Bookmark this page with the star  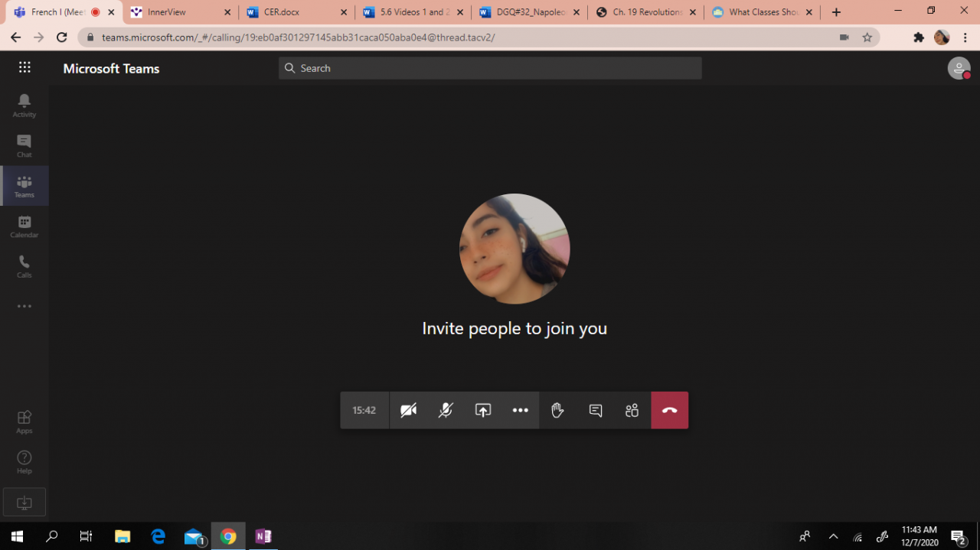point(867,37)
